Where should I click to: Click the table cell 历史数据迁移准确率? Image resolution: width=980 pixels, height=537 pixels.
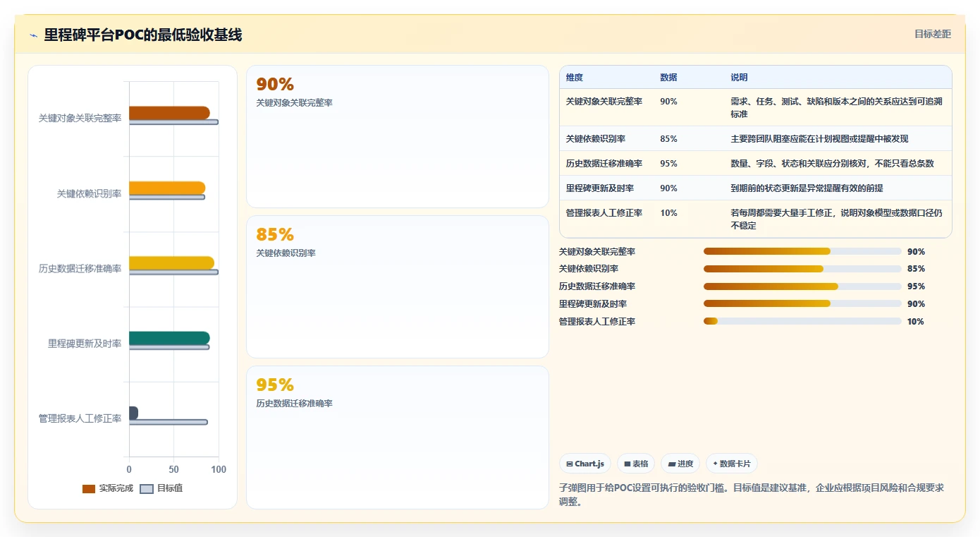(x=604, y=164)
